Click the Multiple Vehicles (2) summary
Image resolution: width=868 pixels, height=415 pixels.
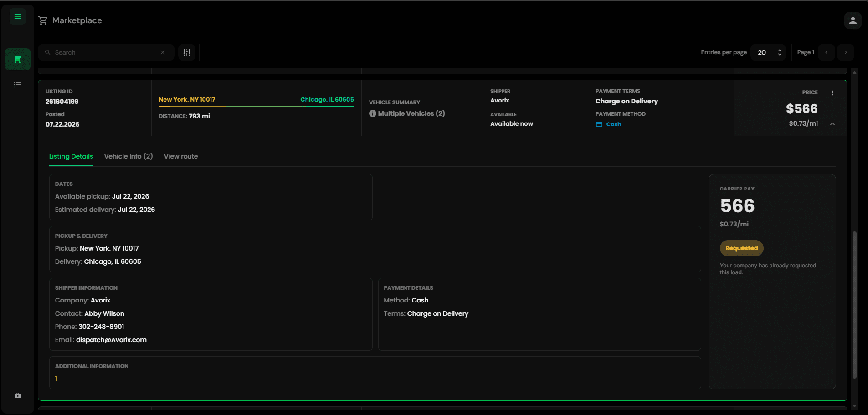point(411,113)
